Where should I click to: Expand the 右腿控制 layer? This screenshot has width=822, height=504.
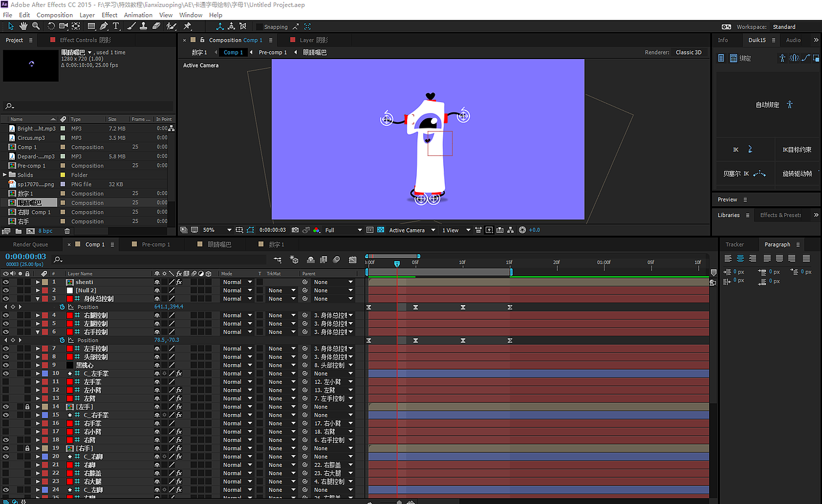[37, 315]
